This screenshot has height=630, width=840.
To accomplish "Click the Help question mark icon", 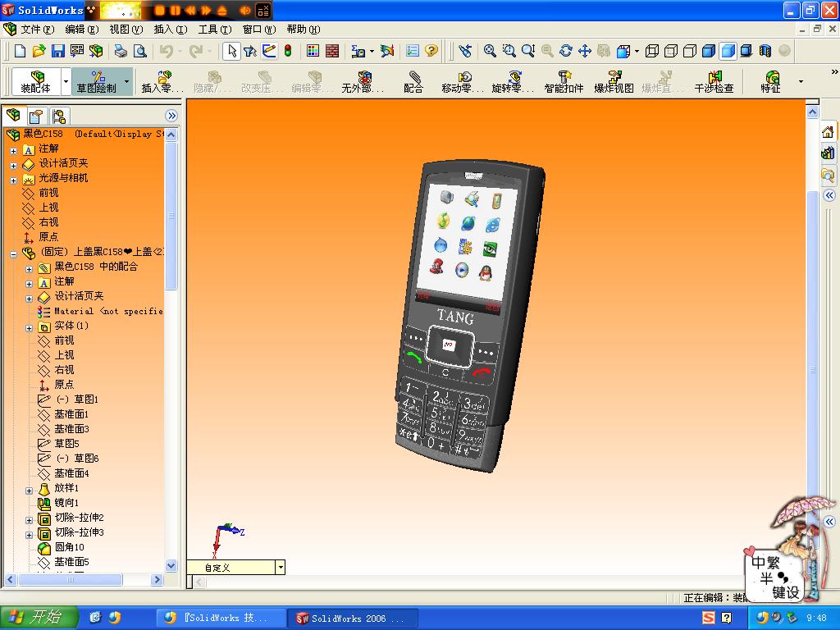I will click(431, 51).
